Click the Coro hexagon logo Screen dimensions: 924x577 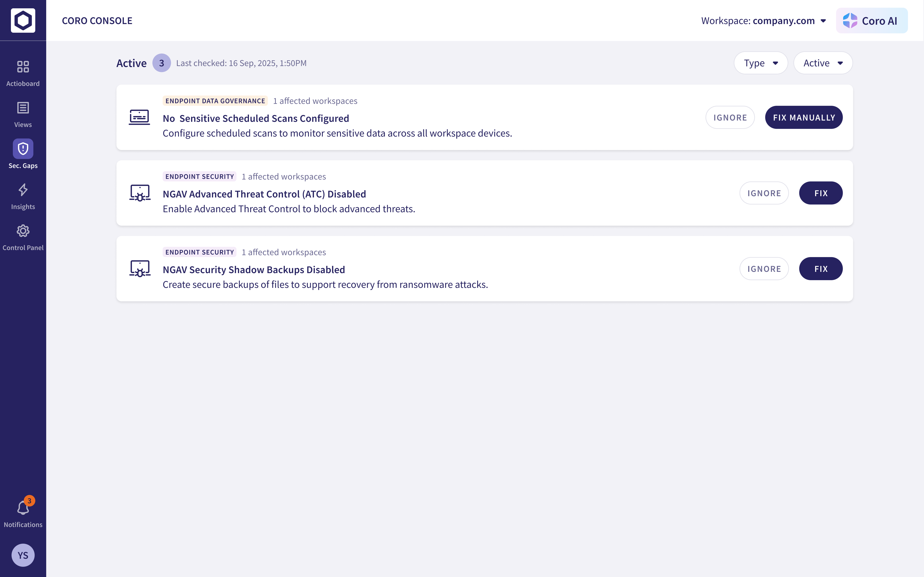23,21
